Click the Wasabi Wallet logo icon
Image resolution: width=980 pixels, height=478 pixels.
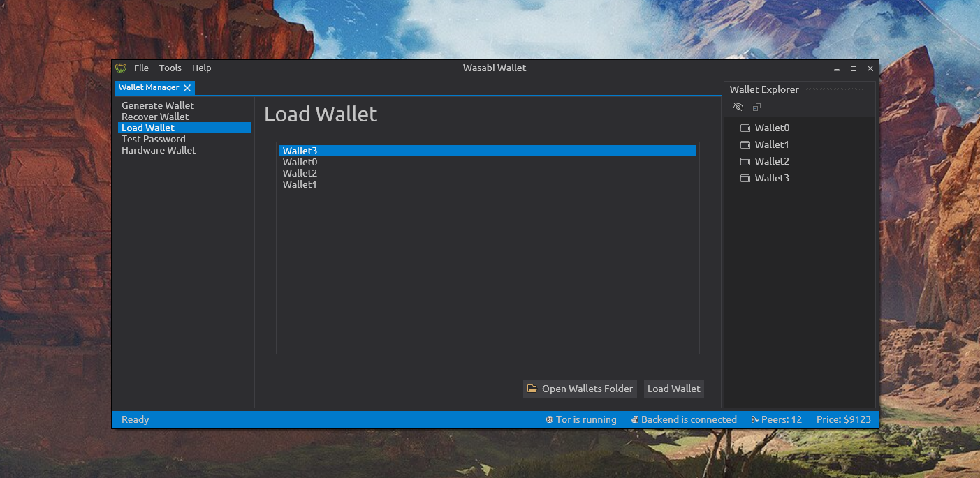coord(121,68)
